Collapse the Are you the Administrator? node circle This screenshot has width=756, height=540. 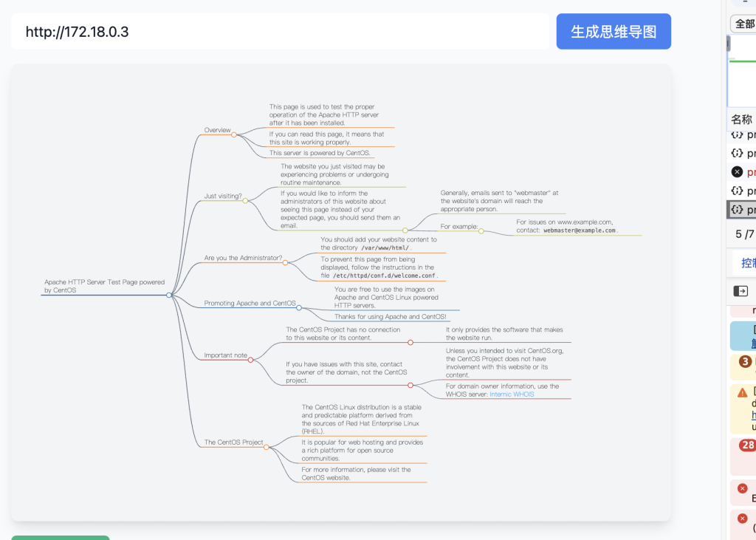286,262
